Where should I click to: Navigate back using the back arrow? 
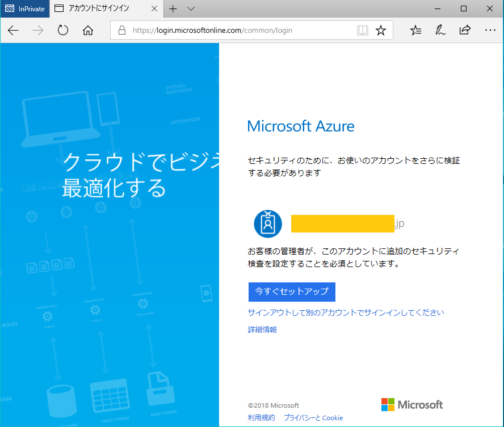coord(13,30)
